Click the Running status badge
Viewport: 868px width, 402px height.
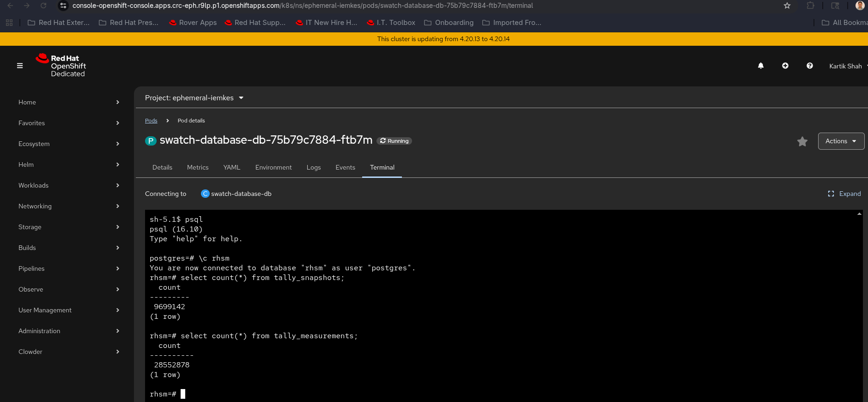tap(394, 141)
